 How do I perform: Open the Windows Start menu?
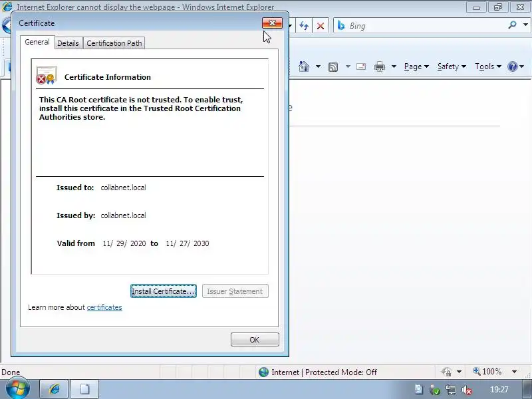17,388
